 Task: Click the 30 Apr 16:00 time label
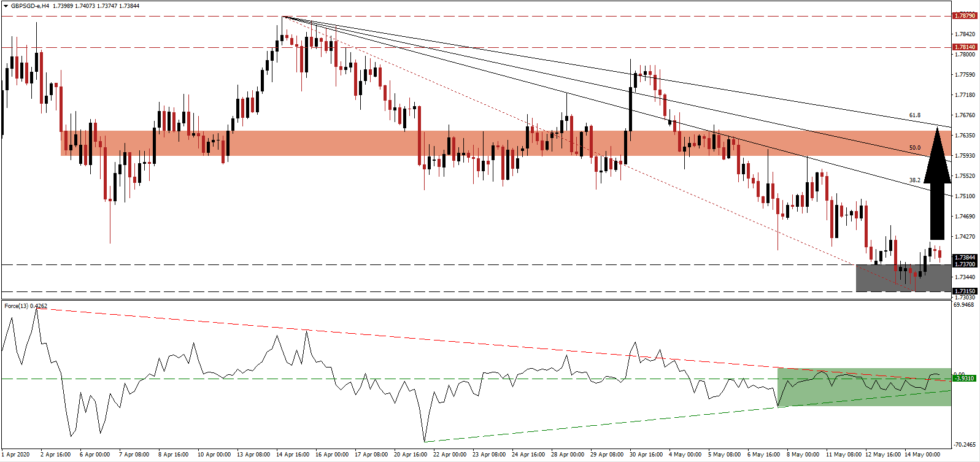click(x=646, y=455)
